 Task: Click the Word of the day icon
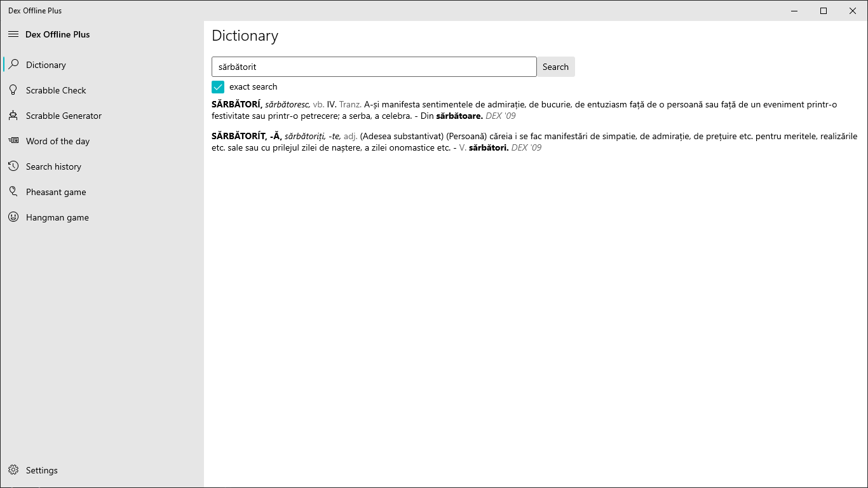tap(13, 141)
